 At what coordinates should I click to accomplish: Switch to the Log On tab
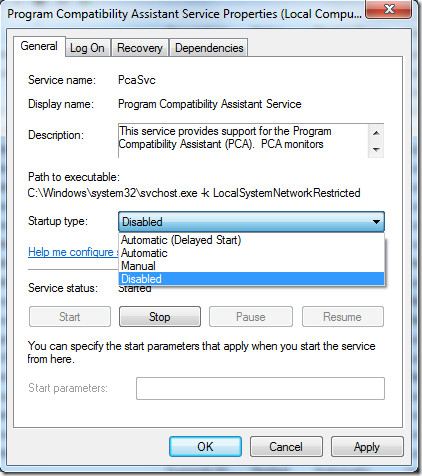coord(87,48)
